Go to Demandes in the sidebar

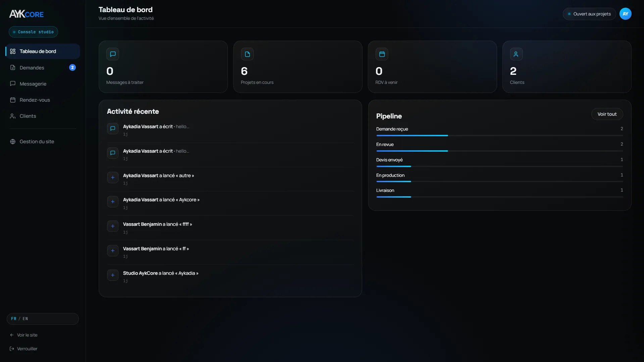click(43, 68)
